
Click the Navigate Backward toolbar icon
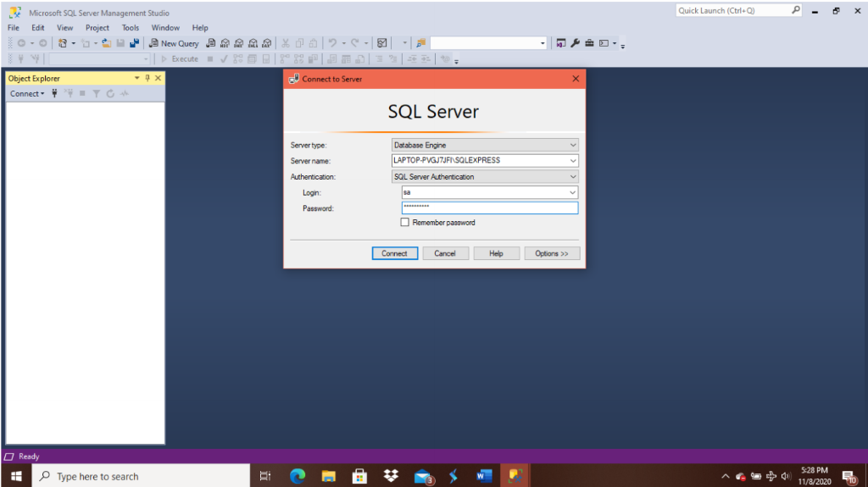pyautogui.click(x=21, y=43)
